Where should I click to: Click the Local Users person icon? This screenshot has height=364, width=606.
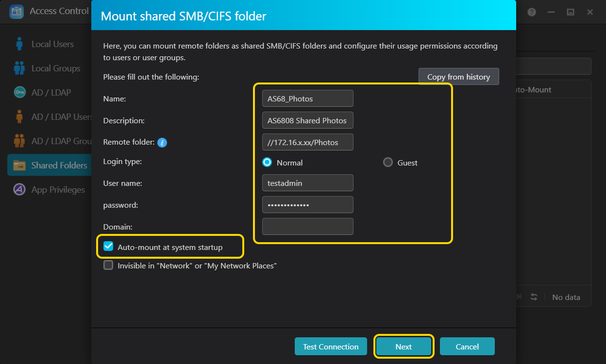point(19,44)
